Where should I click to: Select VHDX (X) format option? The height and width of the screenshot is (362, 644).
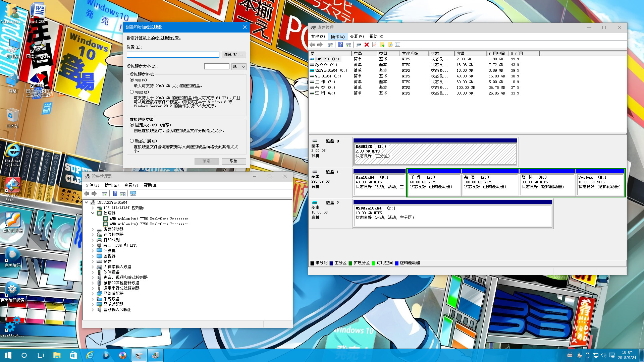tap(132, 92)
